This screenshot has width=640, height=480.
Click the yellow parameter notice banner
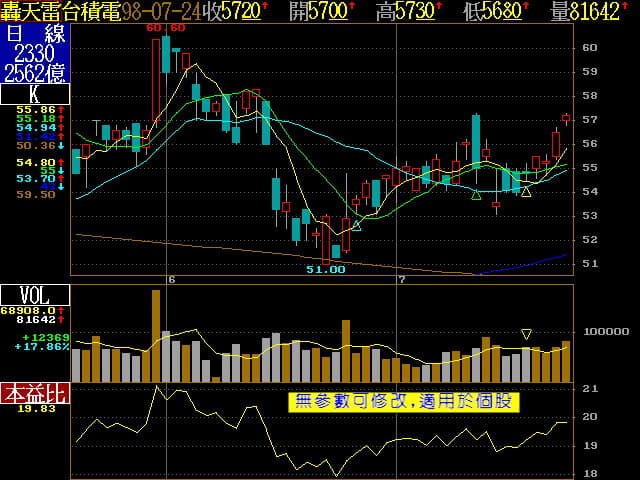tap(404, 402)
